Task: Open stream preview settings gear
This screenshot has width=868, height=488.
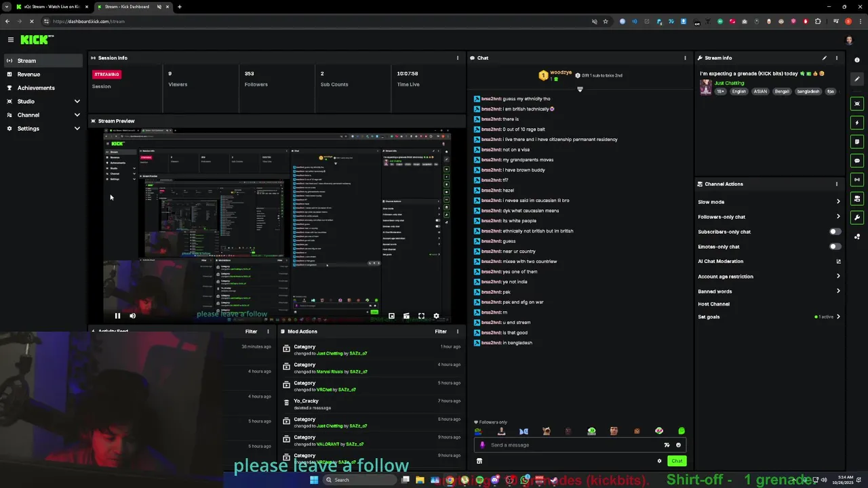Action: click(x=436, y=316)
